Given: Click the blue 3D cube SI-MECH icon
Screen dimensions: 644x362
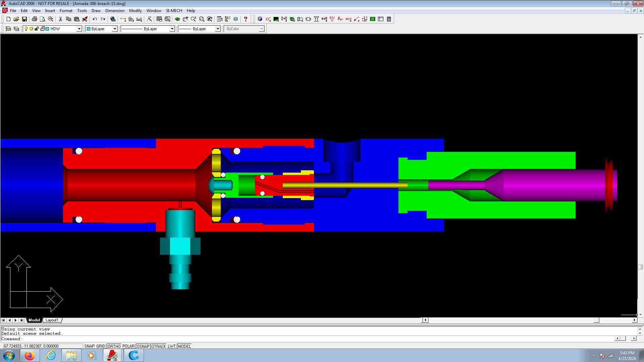Looking at the screenshot, I should [260, 19].
